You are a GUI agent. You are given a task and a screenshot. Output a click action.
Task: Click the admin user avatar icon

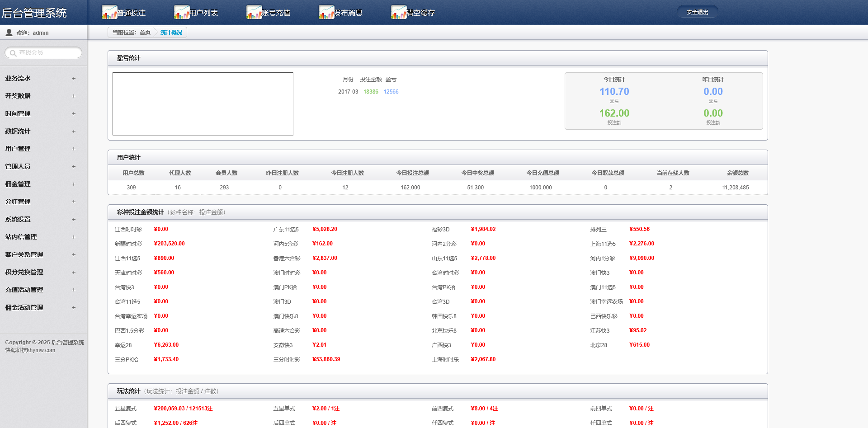tap(9, 33)
